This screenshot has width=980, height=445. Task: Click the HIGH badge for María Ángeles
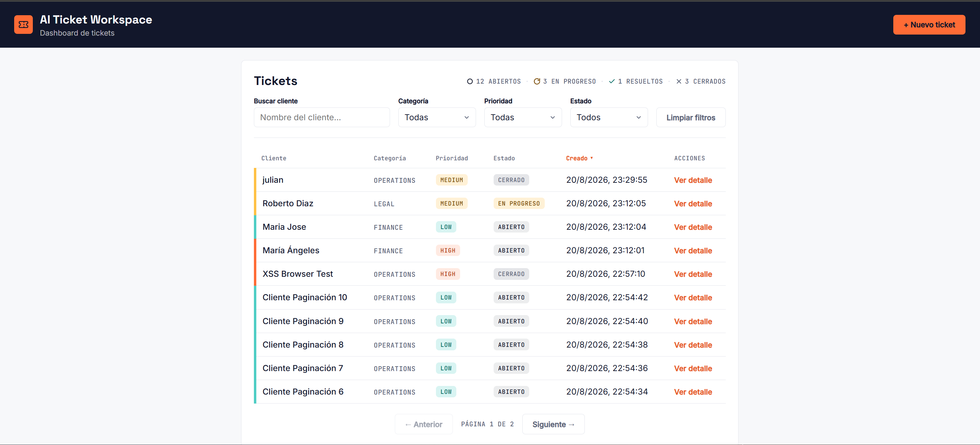pos(448,250)
